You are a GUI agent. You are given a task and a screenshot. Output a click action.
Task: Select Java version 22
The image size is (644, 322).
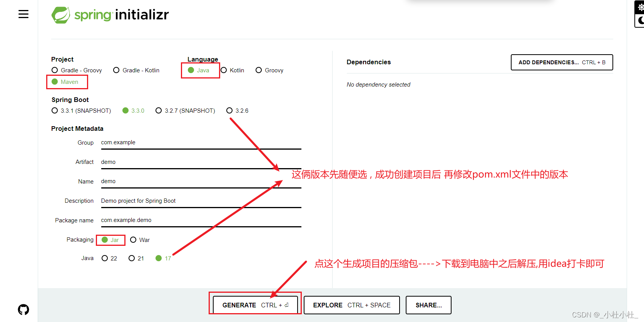point(109,258)
